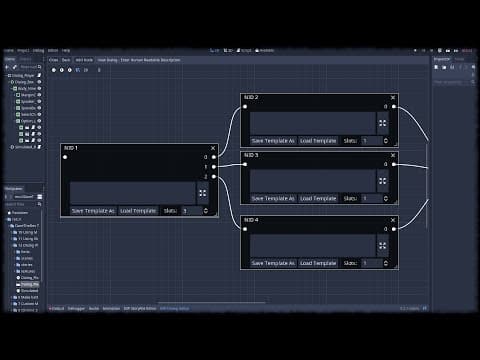This screenshot has height=360, width=480.
Task: Click the text field inside NID 4 node
Action: coord(313,246)
